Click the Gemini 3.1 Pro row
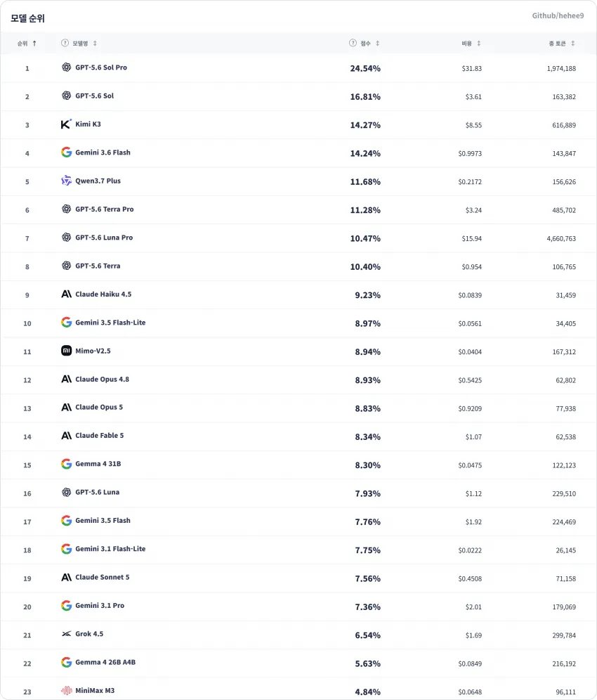Image resolution: width=597 pixels, height=700 pixels. [x=298, y=607]
